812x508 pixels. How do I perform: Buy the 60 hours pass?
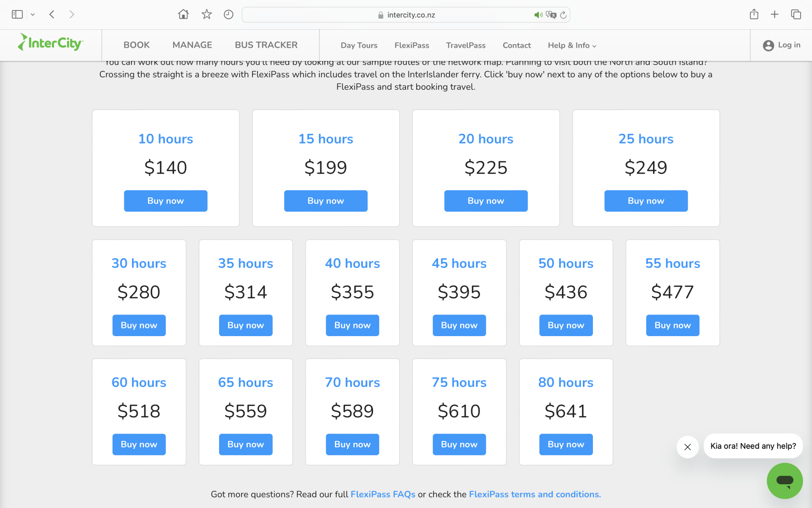139,444
